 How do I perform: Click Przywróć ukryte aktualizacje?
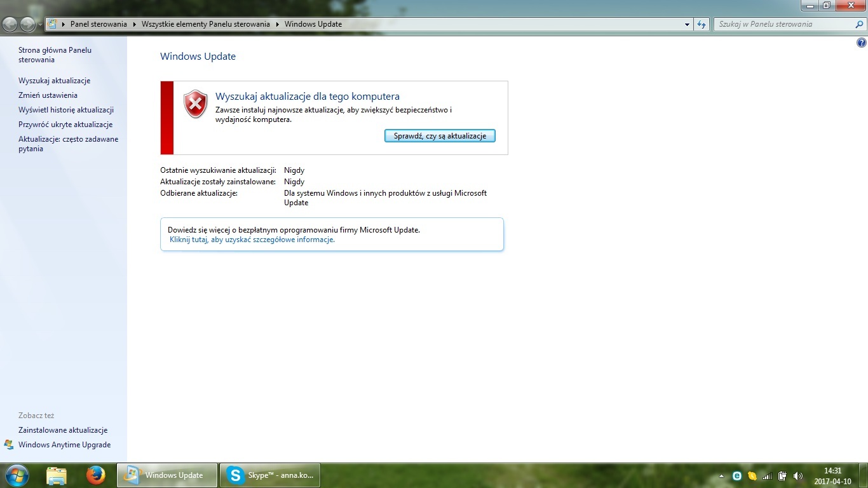pos(65,125)
